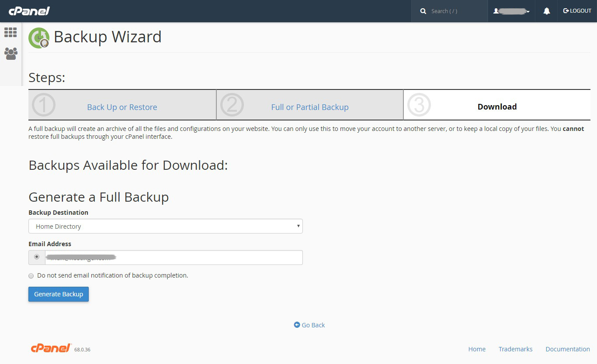Click the cPanel logo in the header

29,11
